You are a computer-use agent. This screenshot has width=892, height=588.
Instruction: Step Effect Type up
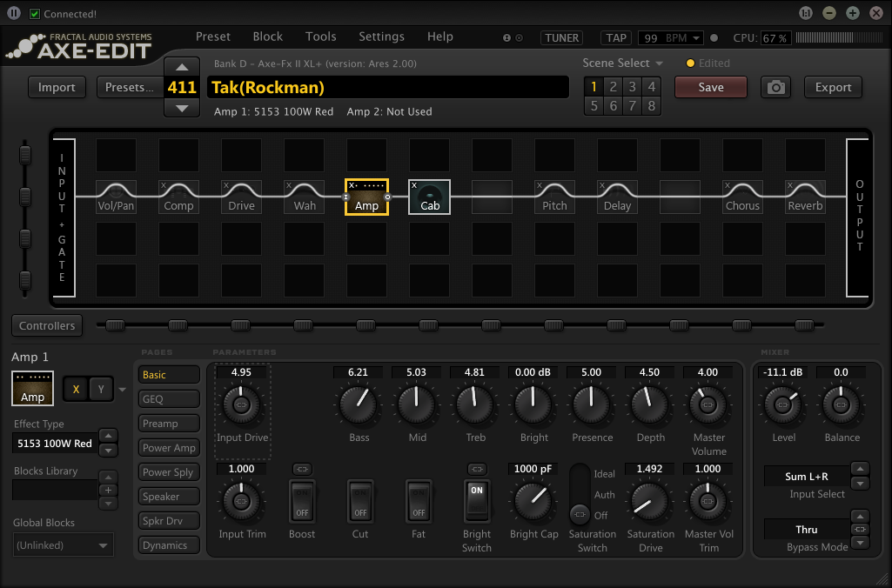108,436
